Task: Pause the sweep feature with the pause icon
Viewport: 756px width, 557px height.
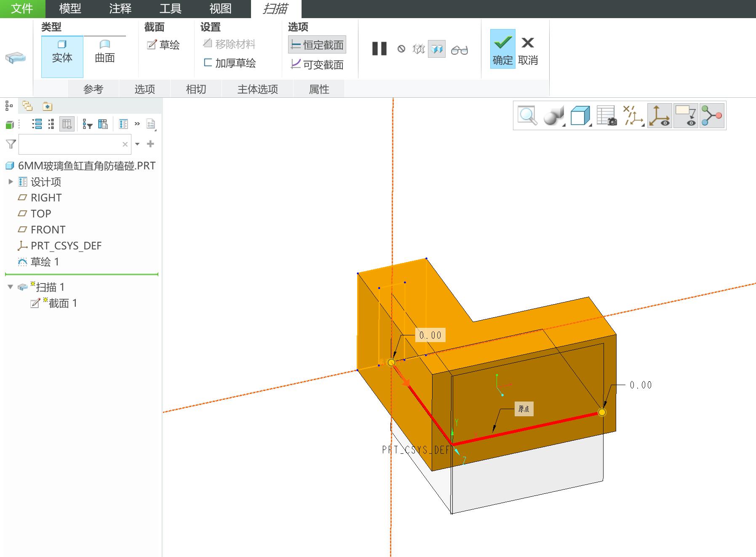Action: tap(379, 49)
